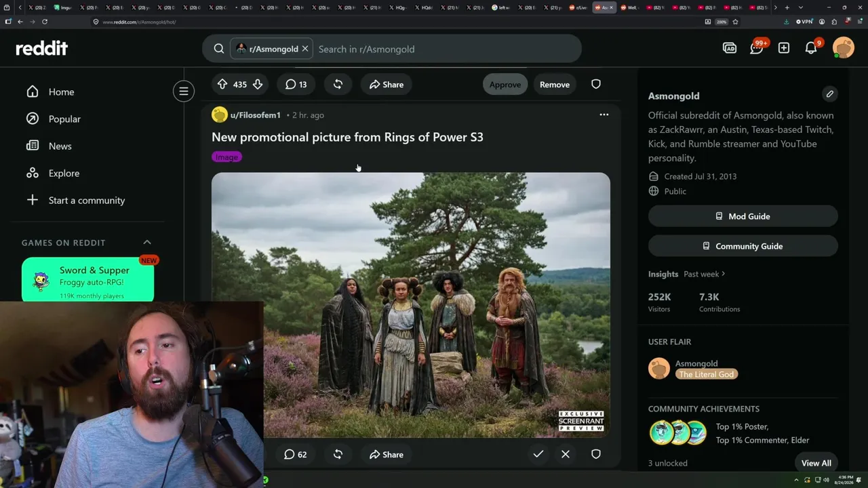This screenshot has height=488, width=868.
Task: Open the Reddit logo home link
Action: tap(41, 48)
